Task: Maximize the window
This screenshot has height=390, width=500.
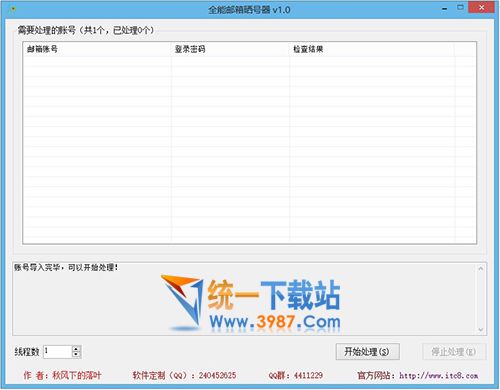Action: point(460,8)
